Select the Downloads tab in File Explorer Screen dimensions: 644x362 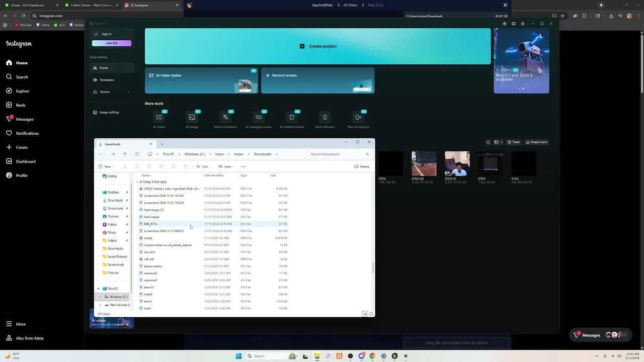click(x=124, y=144)
